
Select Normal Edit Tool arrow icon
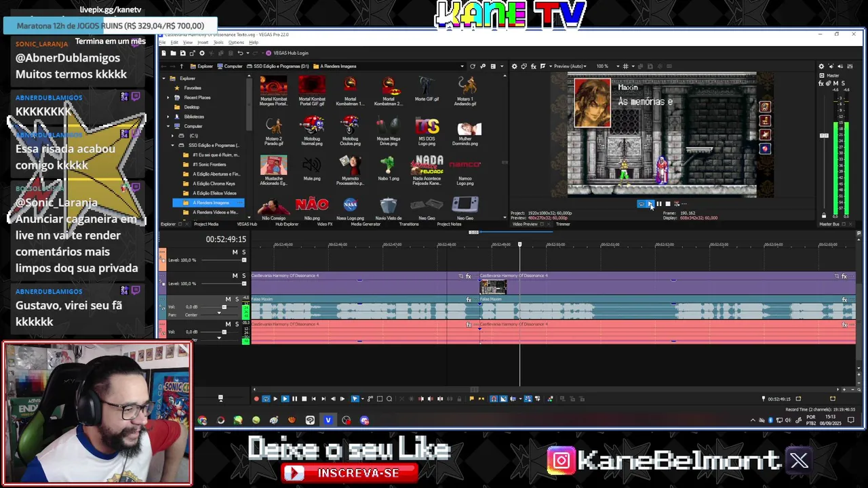point(355,399)
